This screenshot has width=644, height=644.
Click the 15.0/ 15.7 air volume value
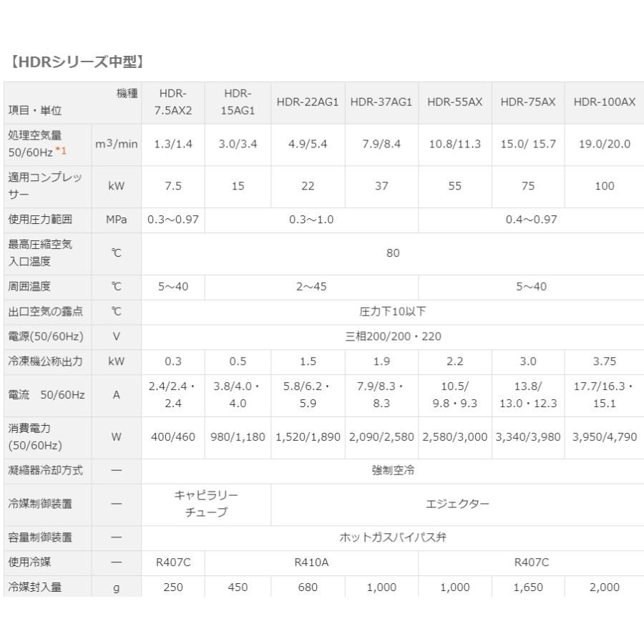click(528, 144)
